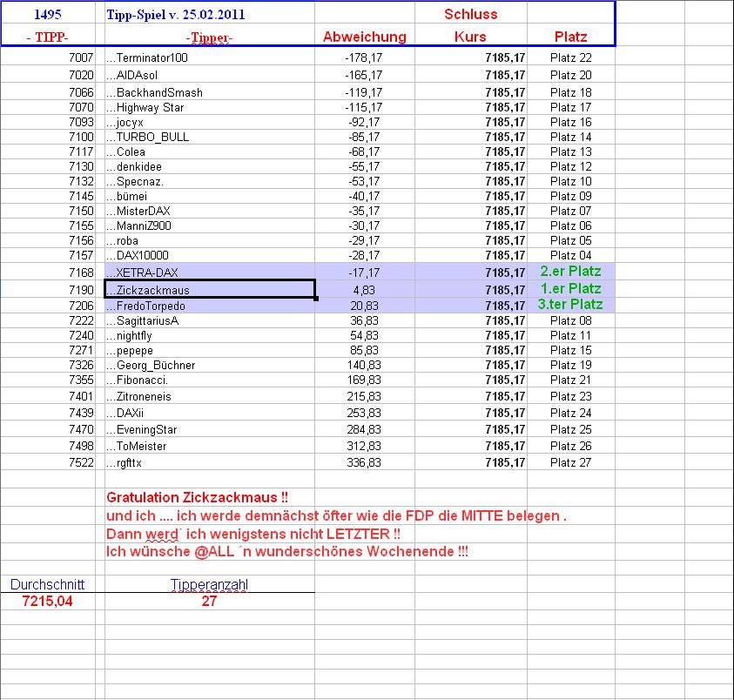Select the Terminator100 tipper cell
734x700 pixels.
coord(209,57)
